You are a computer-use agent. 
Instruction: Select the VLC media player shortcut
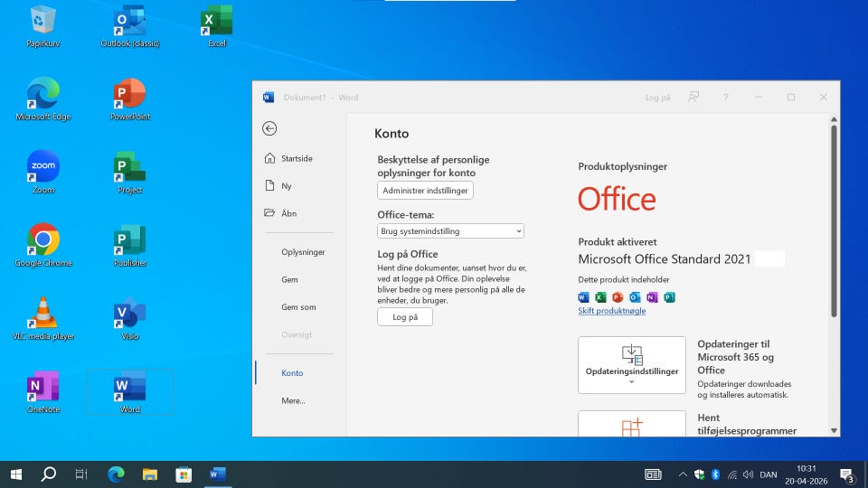tap(43, 319)
